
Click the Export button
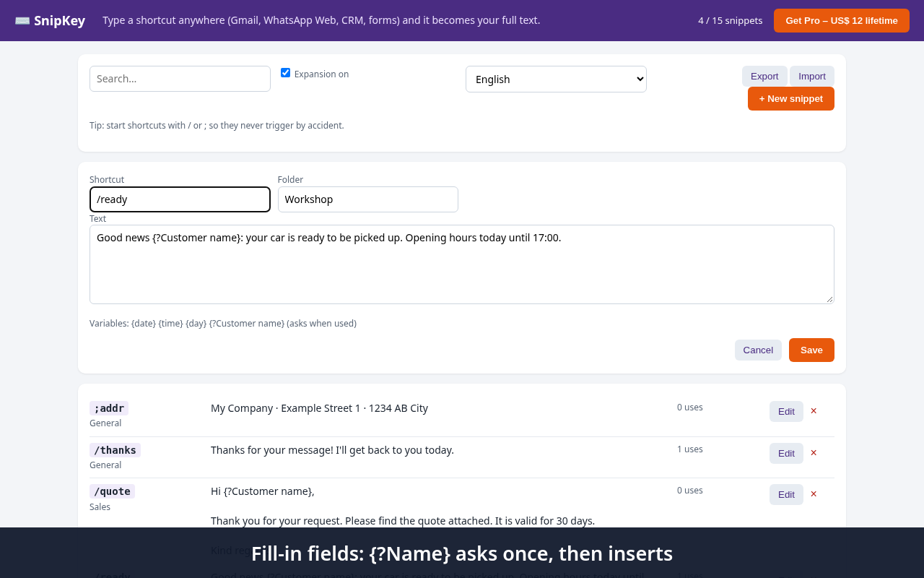coord(764,76)
